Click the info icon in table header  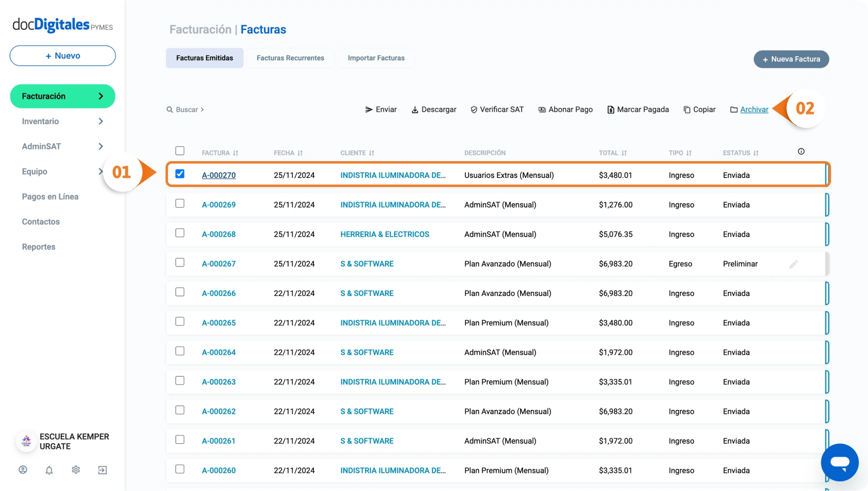pos(801,152)
